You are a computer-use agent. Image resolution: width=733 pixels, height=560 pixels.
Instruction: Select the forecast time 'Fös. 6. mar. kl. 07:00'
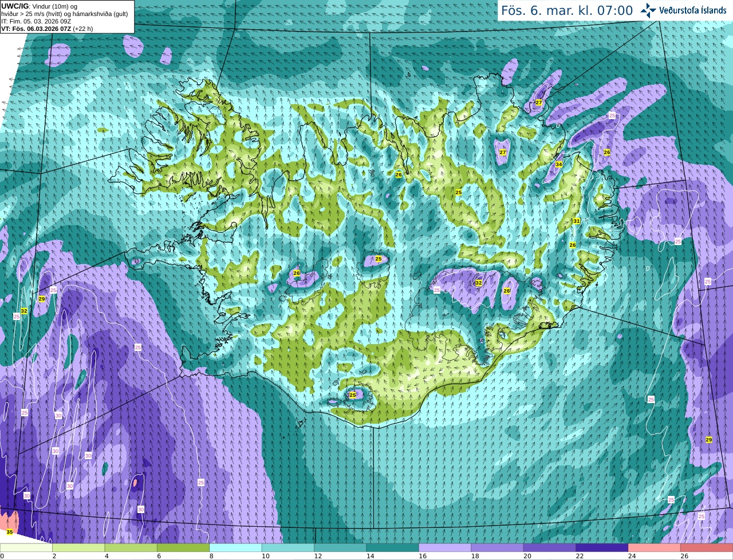(567, 11)
